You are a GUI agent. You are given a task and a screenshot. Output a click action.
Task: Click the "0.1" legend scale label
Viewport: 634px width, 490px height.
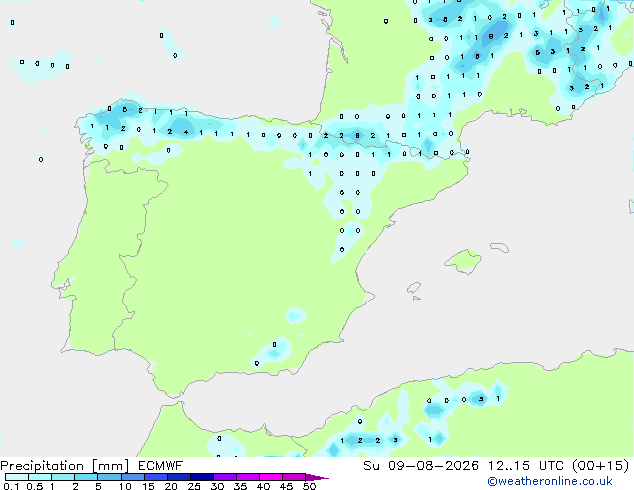click(x=11, y=486)
